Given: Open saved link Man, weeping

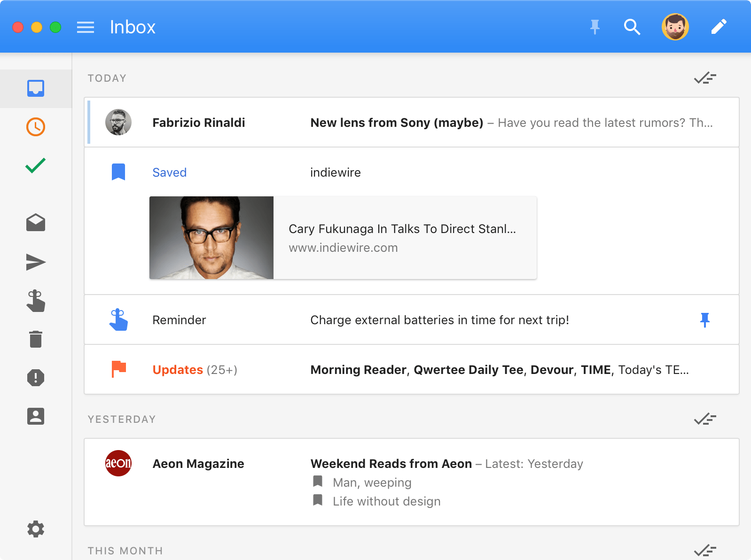Looking at the screenshot, I should pyautogui.click(x=372, y=482).
